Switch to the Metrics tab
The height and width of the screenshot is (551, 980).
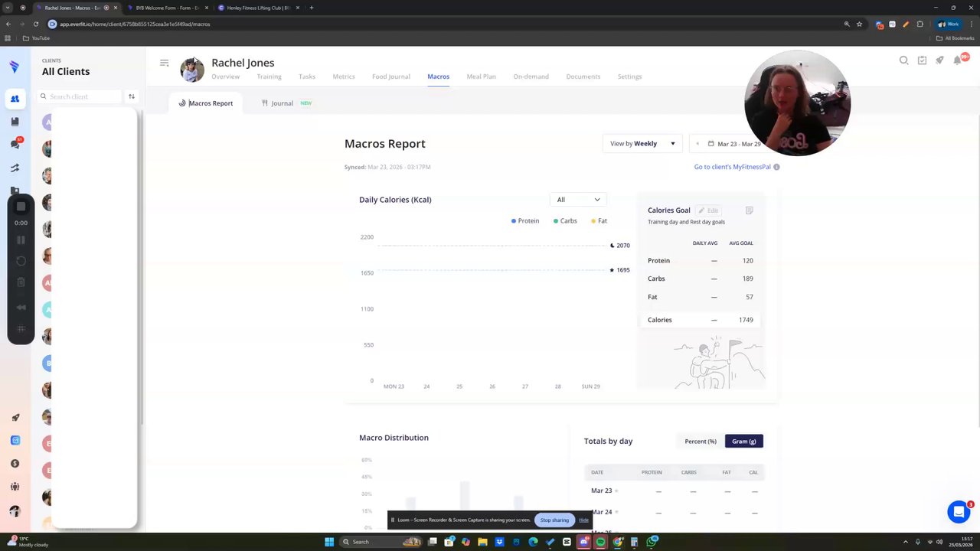tap(344, 77)
